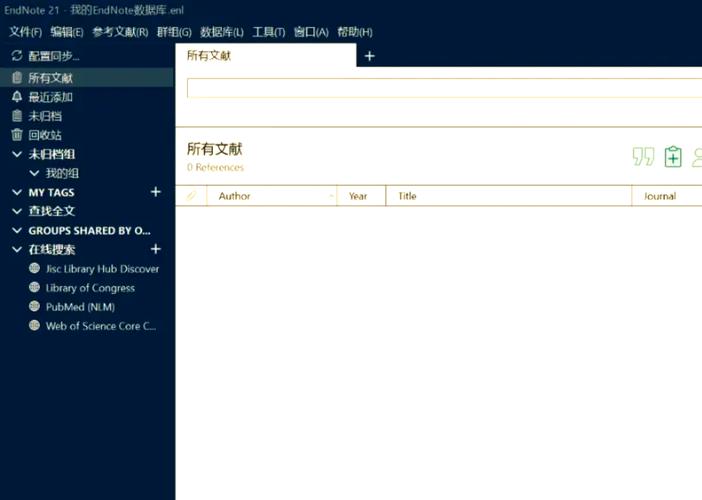
Task: Click the trash icon beside 回收站
Action: click(x=17, y=135)
